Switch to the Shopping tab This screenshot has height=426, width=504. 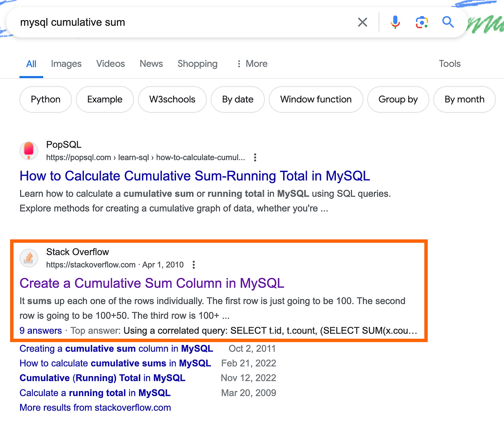tap(197, 64)
